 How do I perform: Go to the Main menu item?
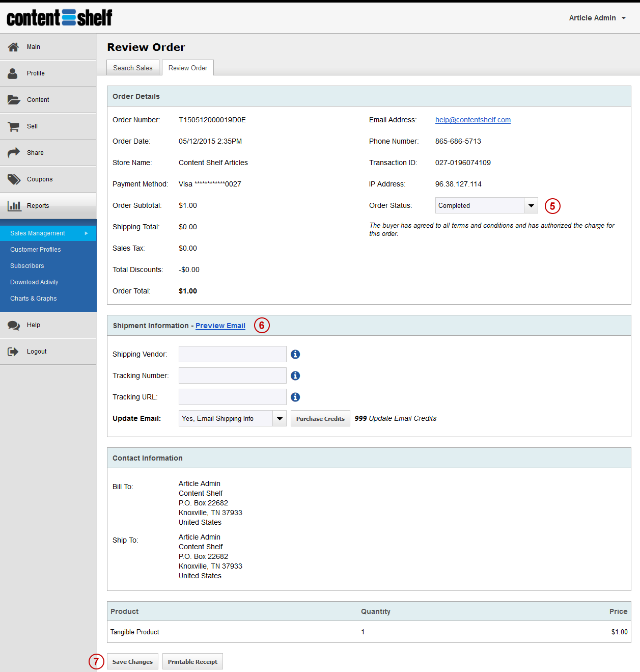coord(48,47)
